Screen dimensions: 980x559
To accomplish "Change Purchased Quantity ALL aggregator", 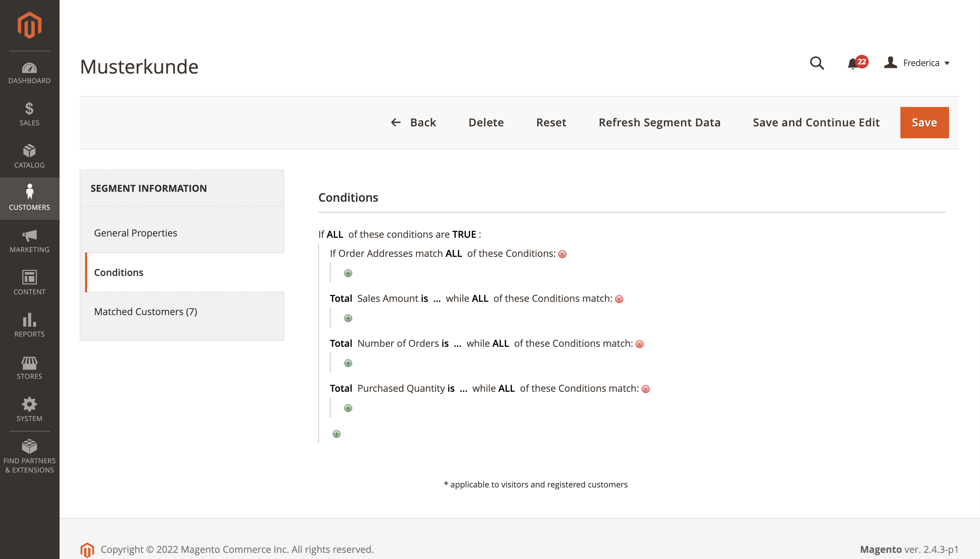I will (506, 389).
